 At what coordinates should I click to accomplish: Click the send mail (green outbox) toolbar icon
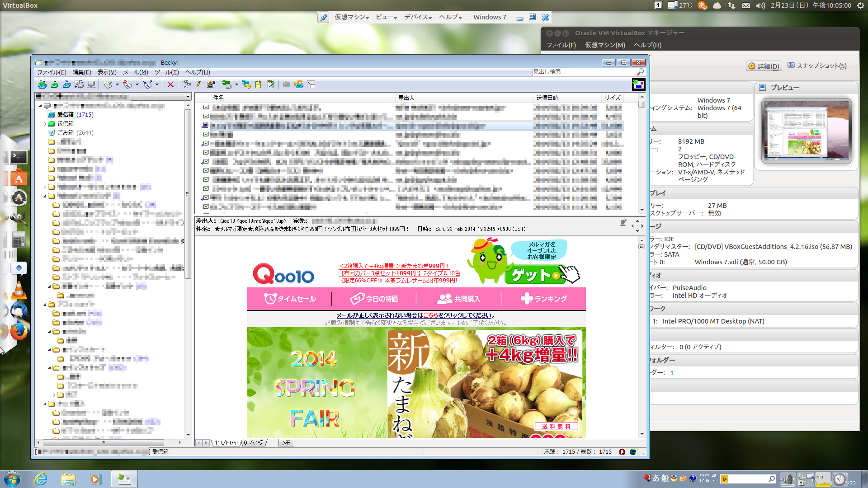point(55,84)
